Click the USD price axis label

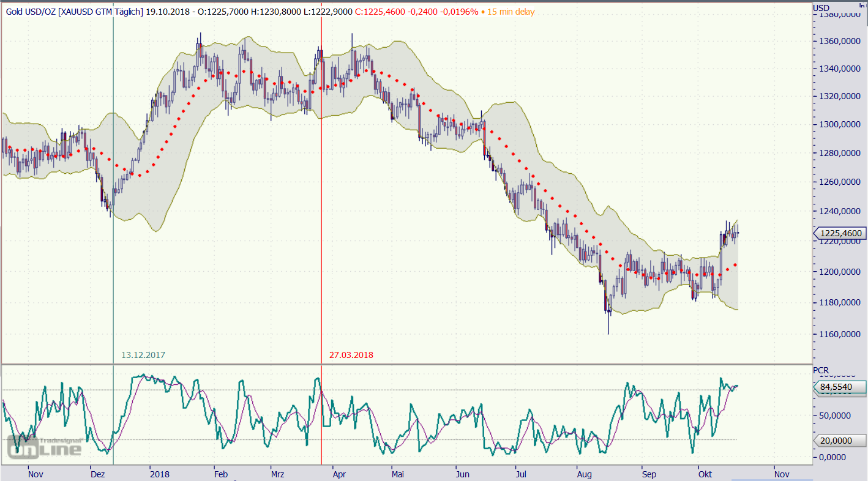click(x=821, y=8)
